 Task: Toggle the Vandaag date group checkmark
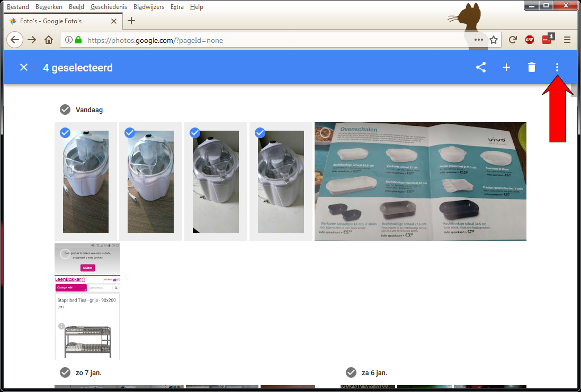pos(65,110)
